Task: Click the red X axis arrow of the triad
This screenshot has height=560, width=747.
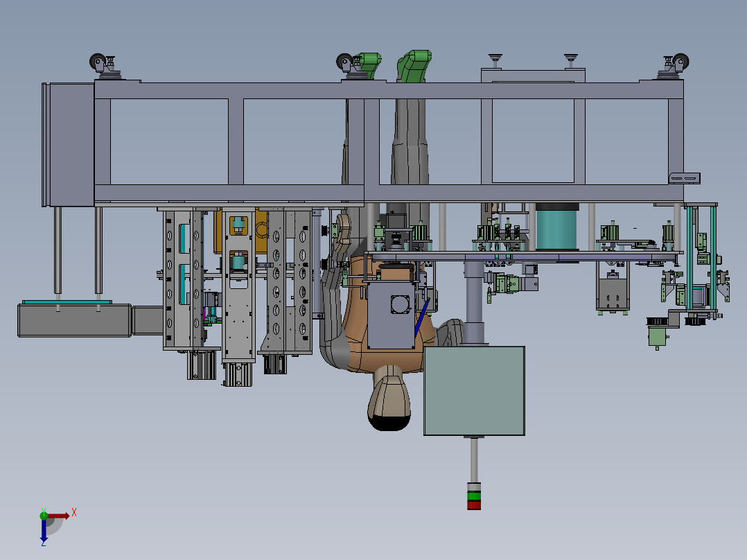Action: point(59,516)
